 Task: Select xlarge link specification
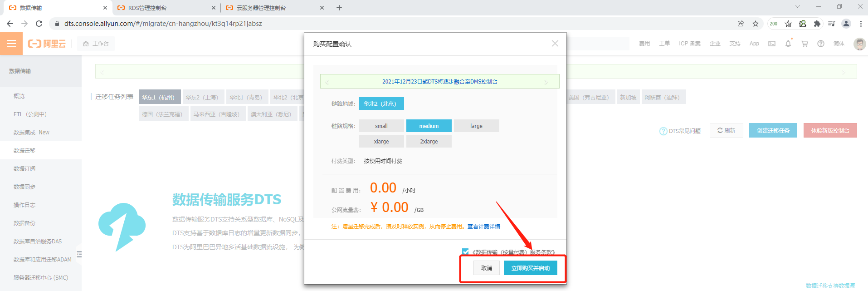pyautogui.click(x=381, y=141)
